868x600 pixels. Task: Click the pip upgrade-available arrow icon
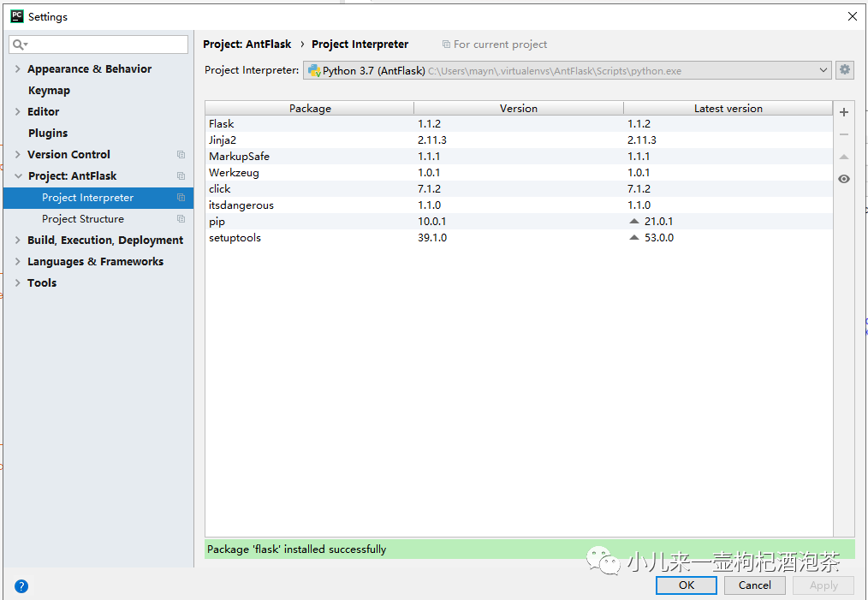point(634,222)
